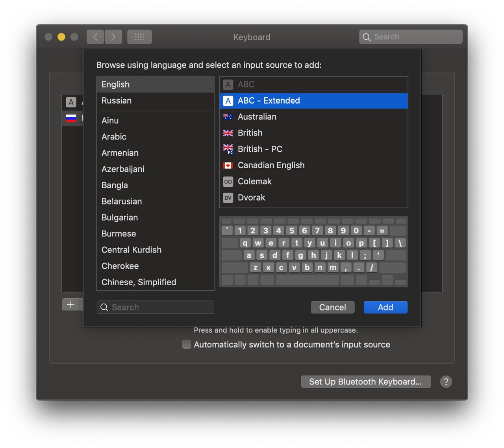Click the A icon in background source list
This screenshot has width=504, height=448.
(71, 102)
